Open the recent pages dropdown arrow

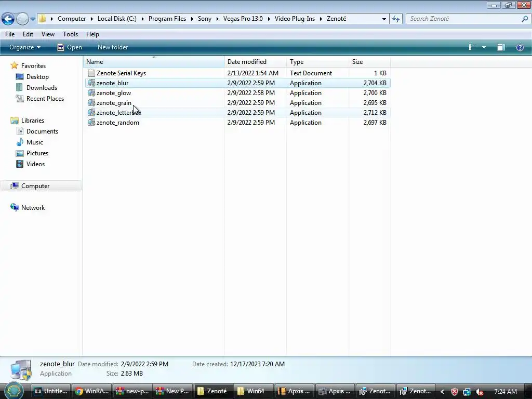[33, 19]
